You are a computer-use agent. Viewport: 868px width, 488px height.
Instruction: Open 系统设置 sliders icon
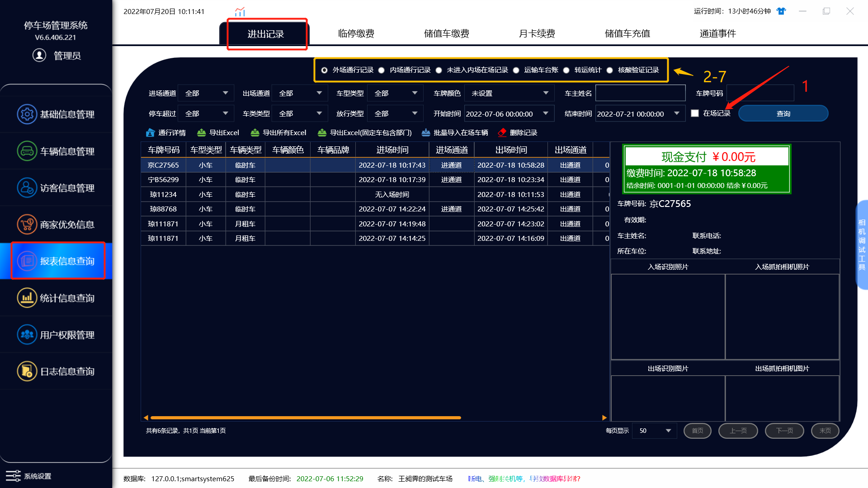pyautogui.click(x=13, y=476)
